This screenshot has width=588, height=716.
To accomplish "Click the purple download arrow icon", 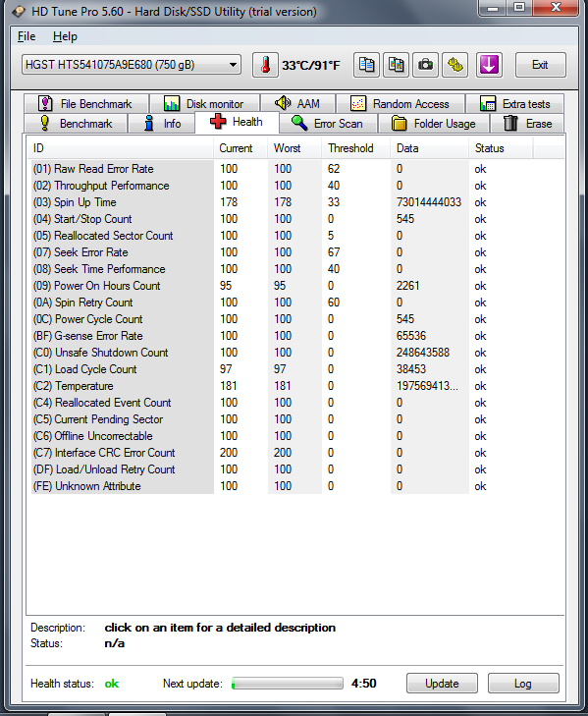I will pos(489,65).
